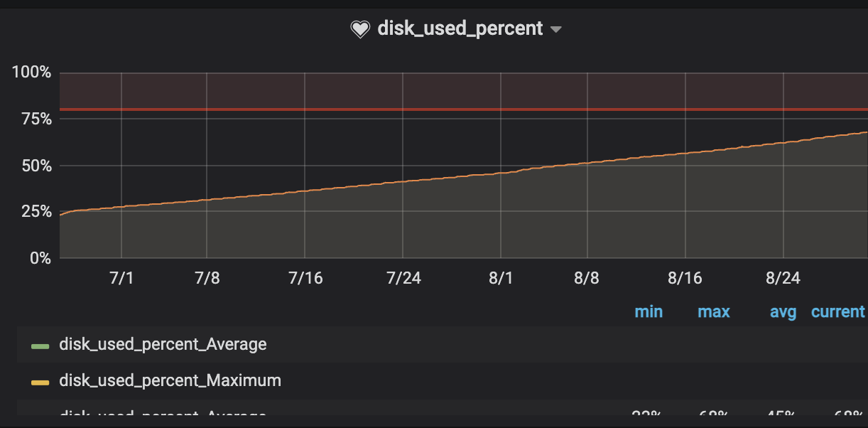This screenshot has height=428, width=868.
Task: Sort legend by the max column
Action: tap(713, 311)
